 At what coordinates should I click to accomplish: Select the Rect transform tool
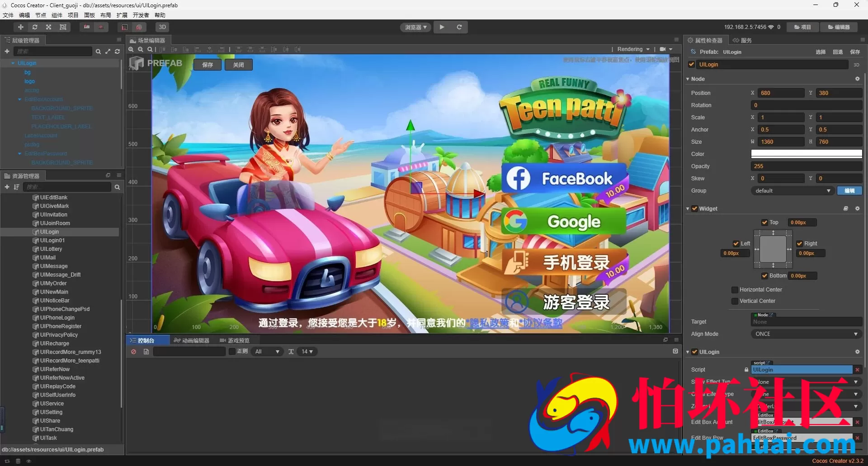coord(63,27)
